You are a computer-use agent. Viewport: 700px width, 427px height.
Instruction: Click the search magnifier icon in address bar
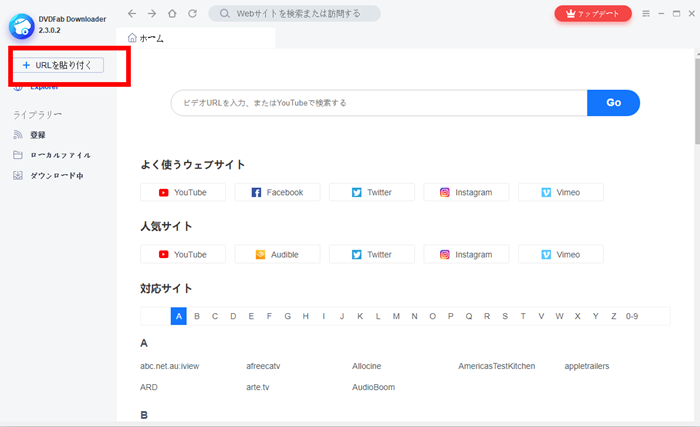[225, 13]
